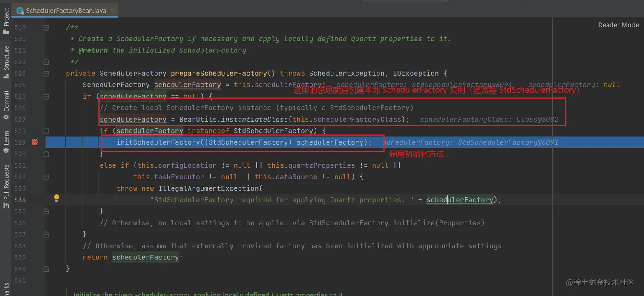Click line number 524 in the gutter
Viewport: 644px width, 296px height.
coord(20,85)
